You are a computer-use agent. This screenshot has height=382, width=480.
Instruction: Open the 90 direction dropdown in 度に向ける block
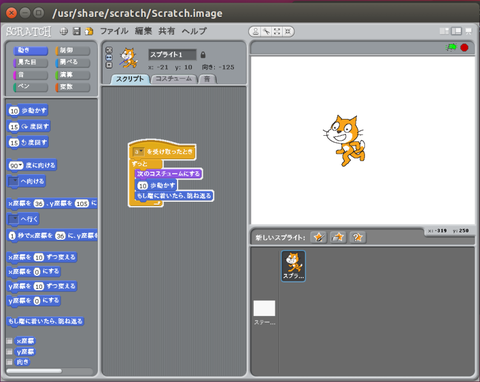(x=16, y=165)
